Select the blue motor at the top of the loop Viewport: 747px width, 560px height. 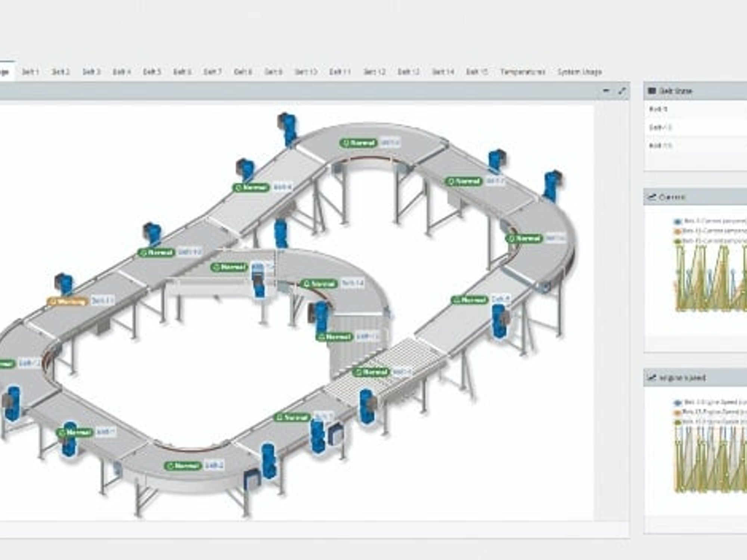pos(287,129)
